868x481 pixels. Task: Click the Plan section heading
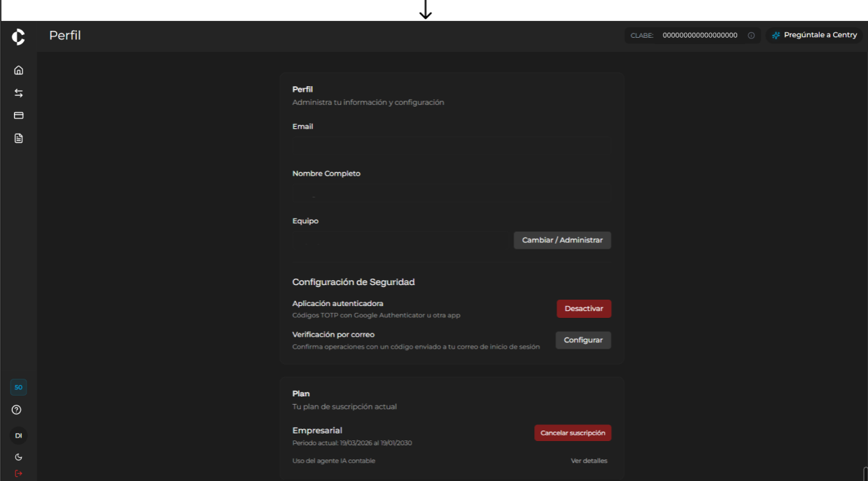point(301,393)
